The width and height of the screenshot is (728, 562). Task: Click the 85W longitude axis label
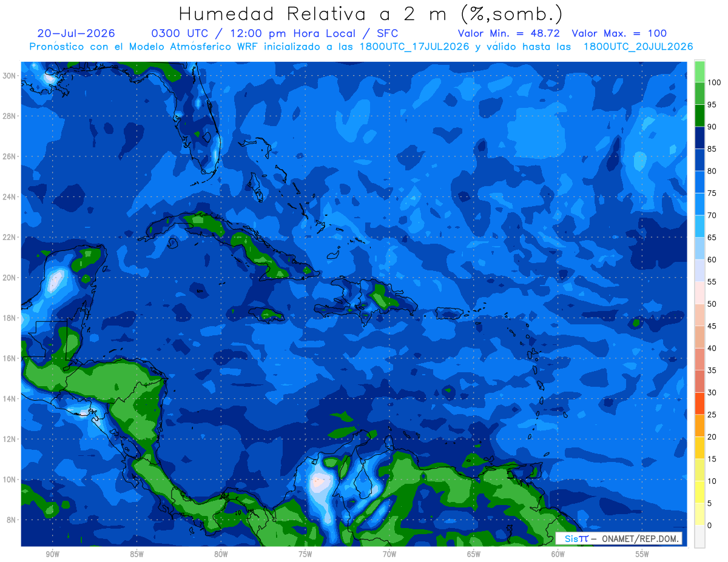(136, 554)
